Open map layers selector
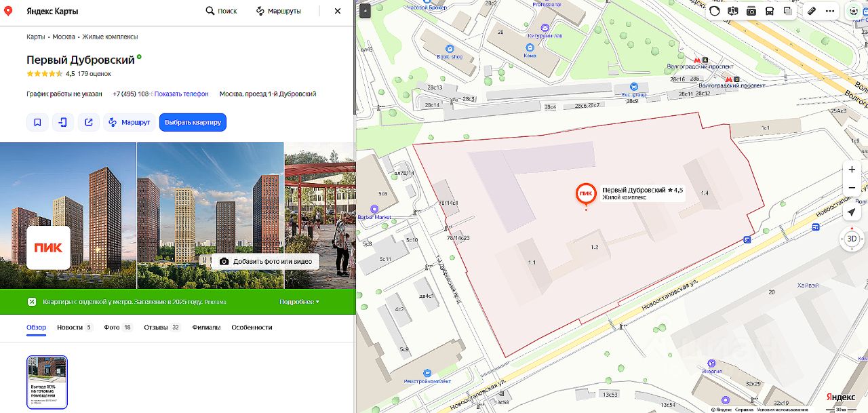 click(788, 11)
